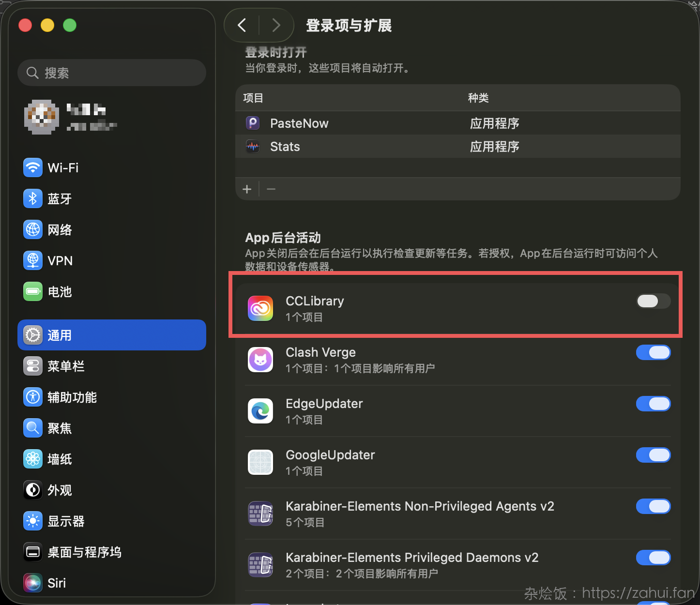
Task: Click the user account avatar
Action: [x=42, y=117]
